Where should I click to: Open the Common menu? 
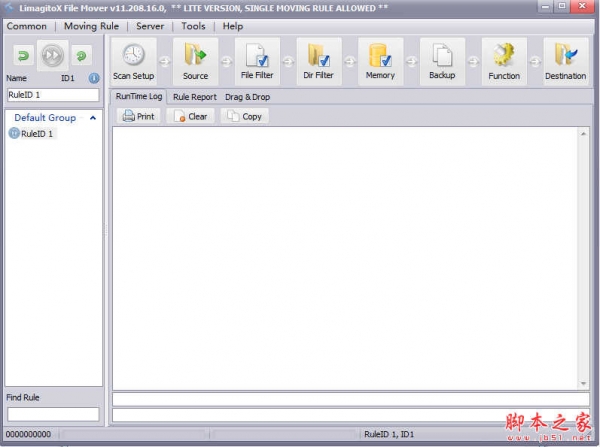pyautogui.click(x=27, y=26)
